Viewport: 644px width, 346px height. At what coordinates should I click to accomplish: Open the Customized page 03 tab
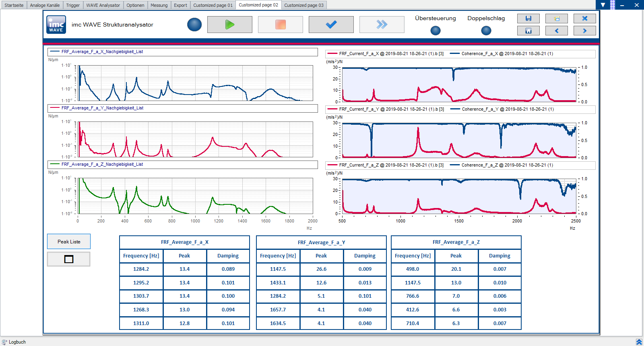[x=303, y=5]
